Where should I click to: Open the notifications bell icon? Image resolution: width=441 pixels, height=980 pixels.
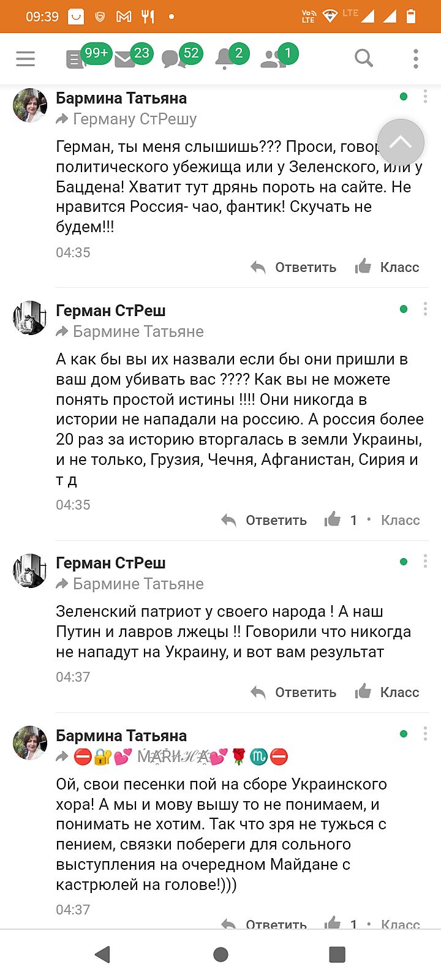pos(224,59)
